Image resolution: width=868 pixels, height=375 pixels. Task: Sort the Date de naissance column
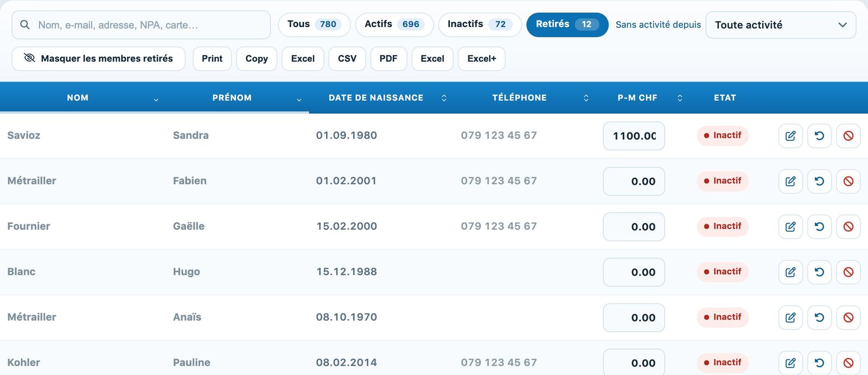click(x=444, y=98)
